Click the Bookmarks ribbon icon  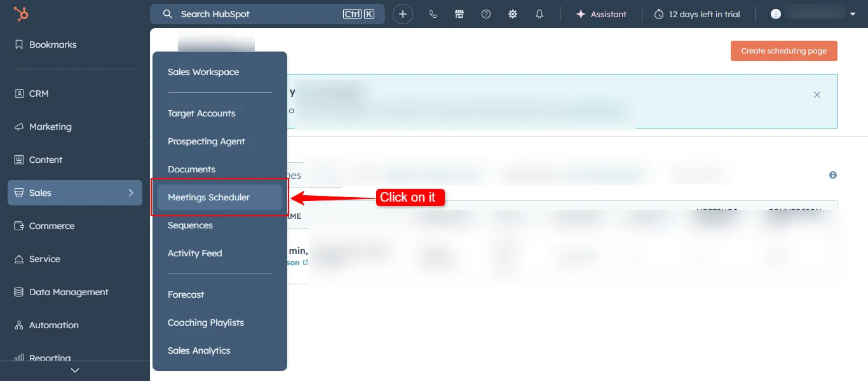pos(18,45)
